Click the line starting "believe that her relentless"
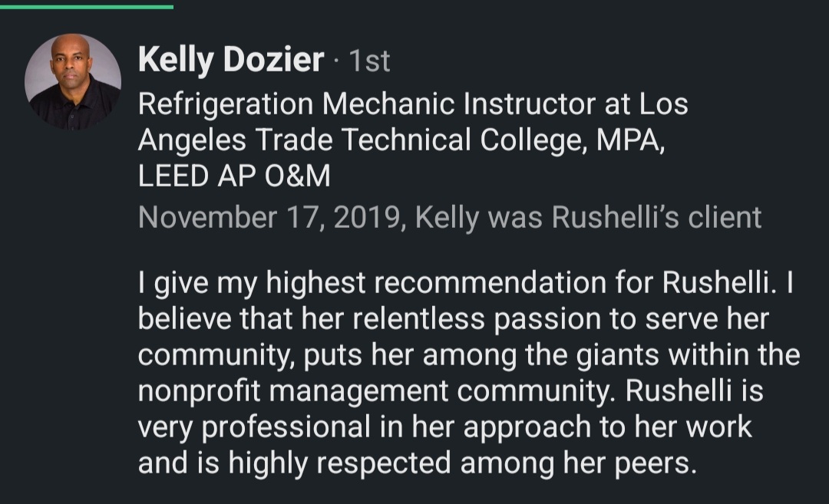Screen dimensions: 829x504 pyautogui.click(x=453, y=318)
